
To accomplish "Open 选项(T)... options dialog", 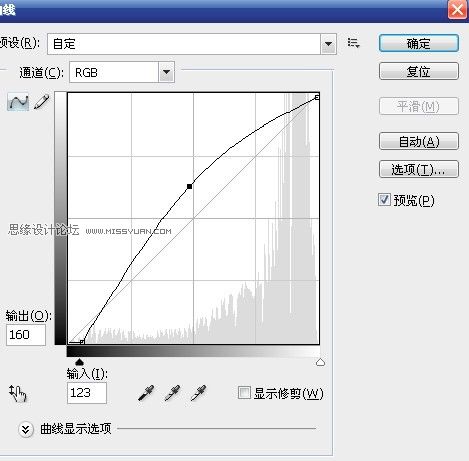I will click(x=419, y=169).
